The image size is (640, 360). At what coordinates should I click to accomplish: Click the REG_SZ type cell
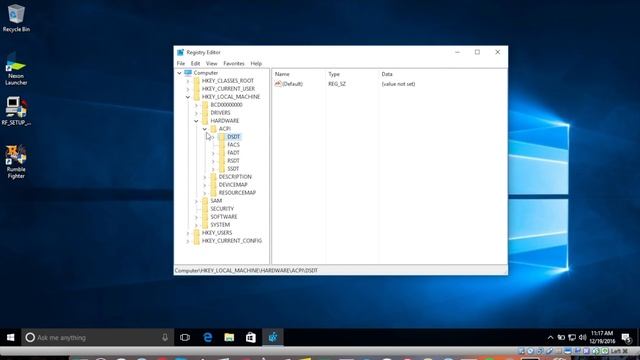pos(337,84)
